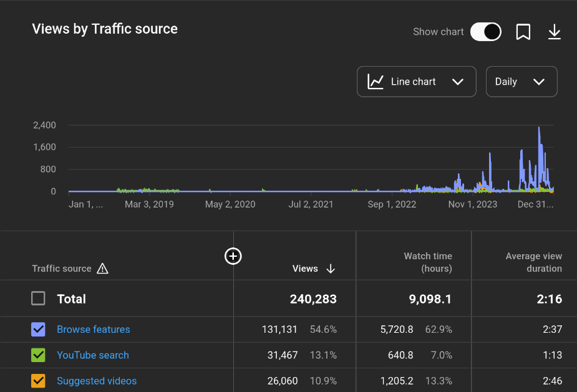Click the bookmark icon to save the chart
The width and height of the screenshot is (577, 392).
click(523, 32)
